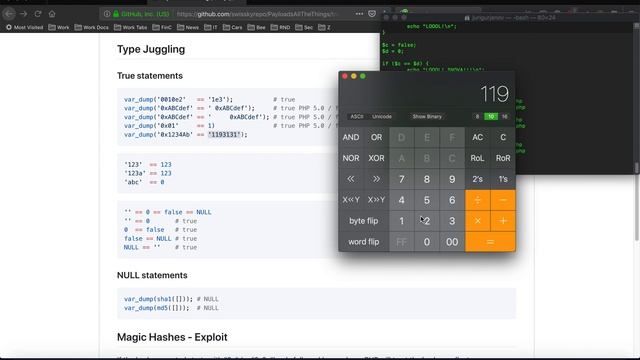
Task: Open the browser home page icon
Action: point(52,14)
